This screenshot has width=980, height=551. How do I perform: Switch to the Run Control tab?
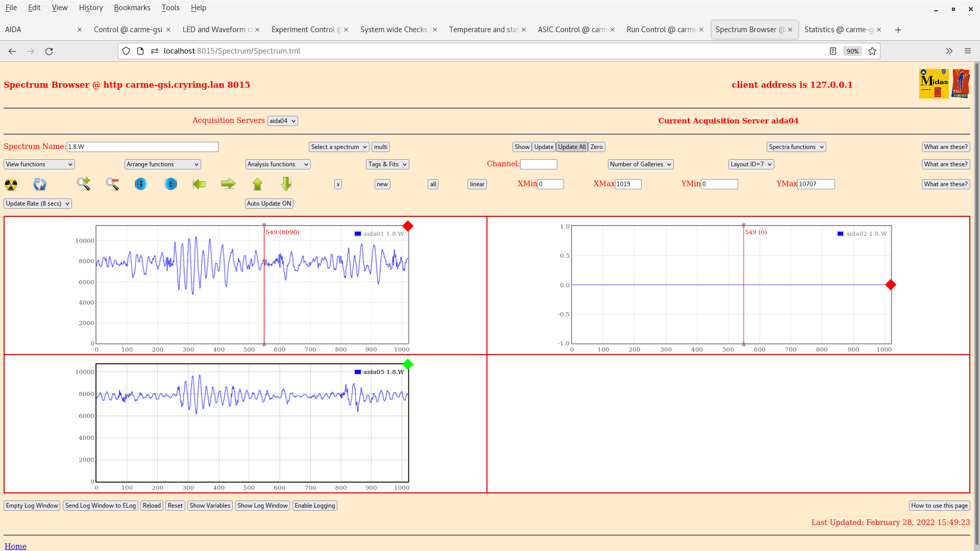coord(661,30)
